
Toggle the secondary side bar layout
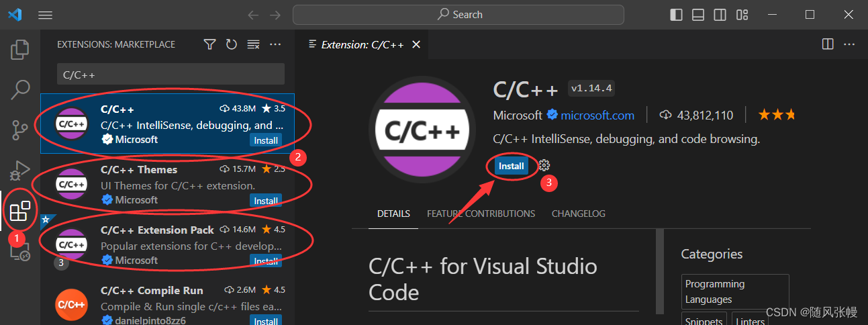pyautogui.click(x=720, y=15)
